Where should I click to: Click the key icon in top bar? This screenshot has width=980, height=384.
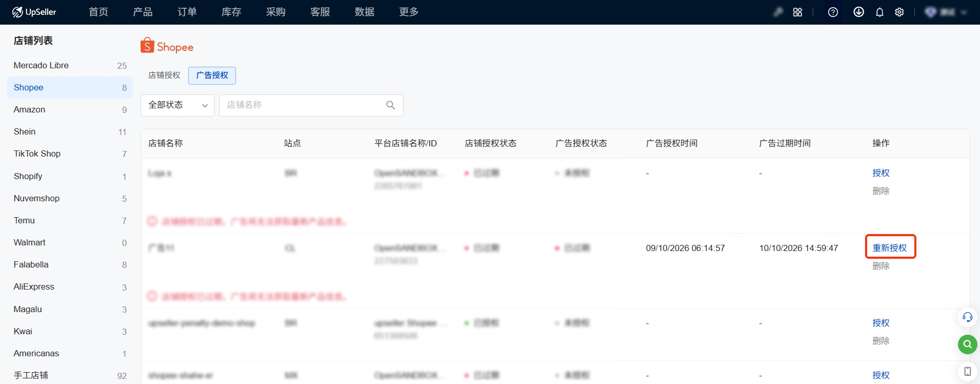tap(778, 12)
